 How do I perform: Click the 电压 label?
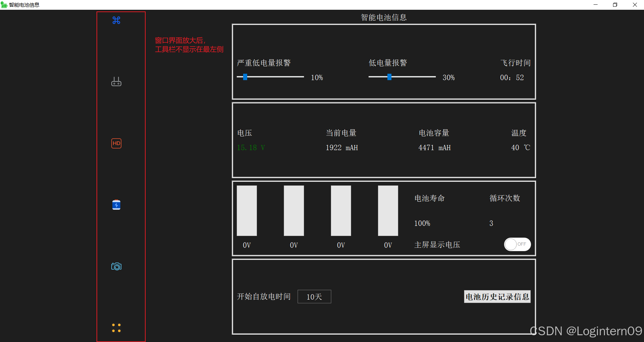pyautogui.click(x=244, y=133)
